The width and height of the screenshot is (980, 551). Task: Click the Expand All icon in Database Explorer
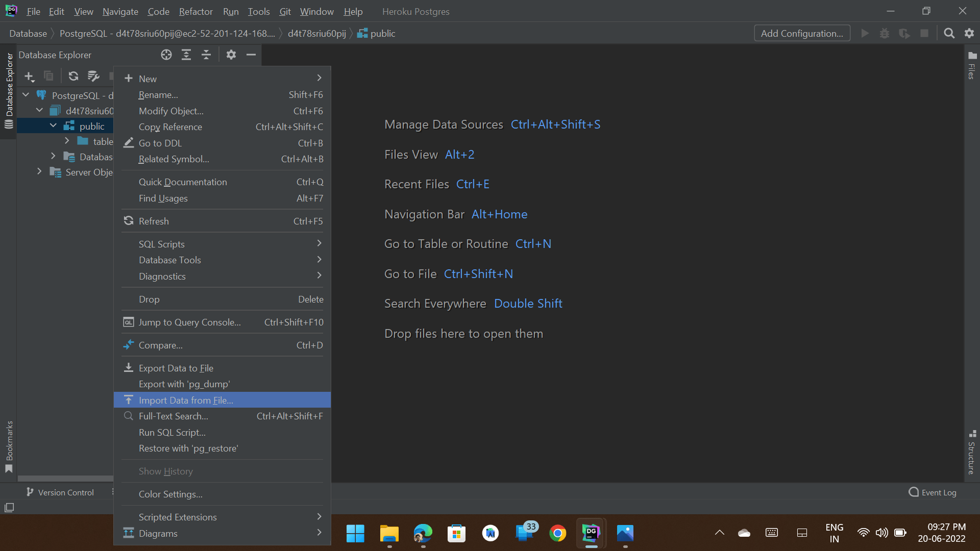[x=186, y=55]
